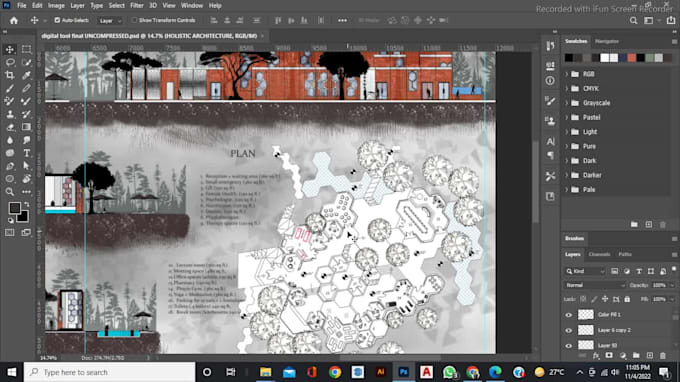680x382 pixels.
Task: Select the Gradient tool
Action: coord(26,127)
